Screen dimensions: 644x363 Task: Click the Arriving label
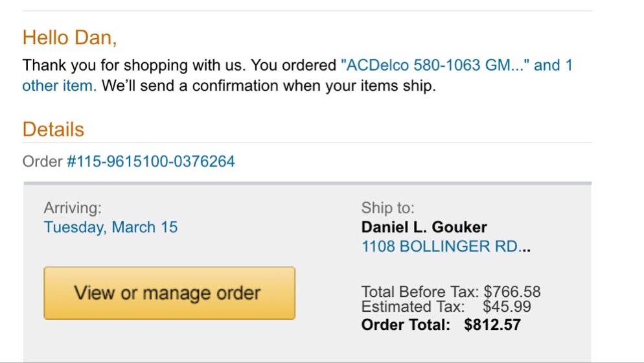[x=73, y=208]
